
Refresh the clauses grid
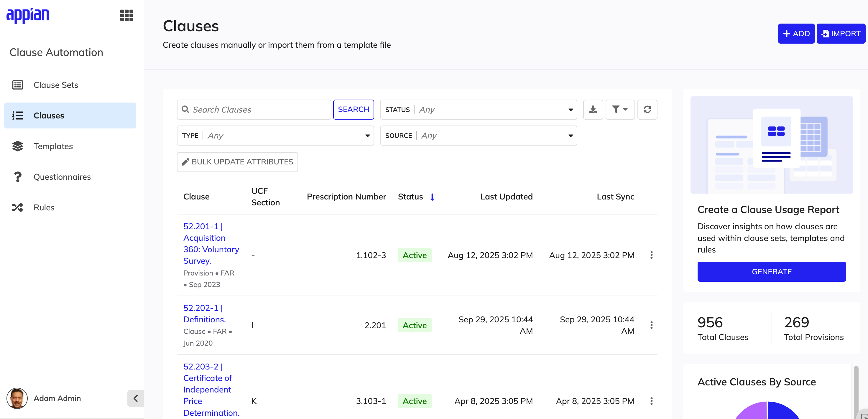click(647, 110)
